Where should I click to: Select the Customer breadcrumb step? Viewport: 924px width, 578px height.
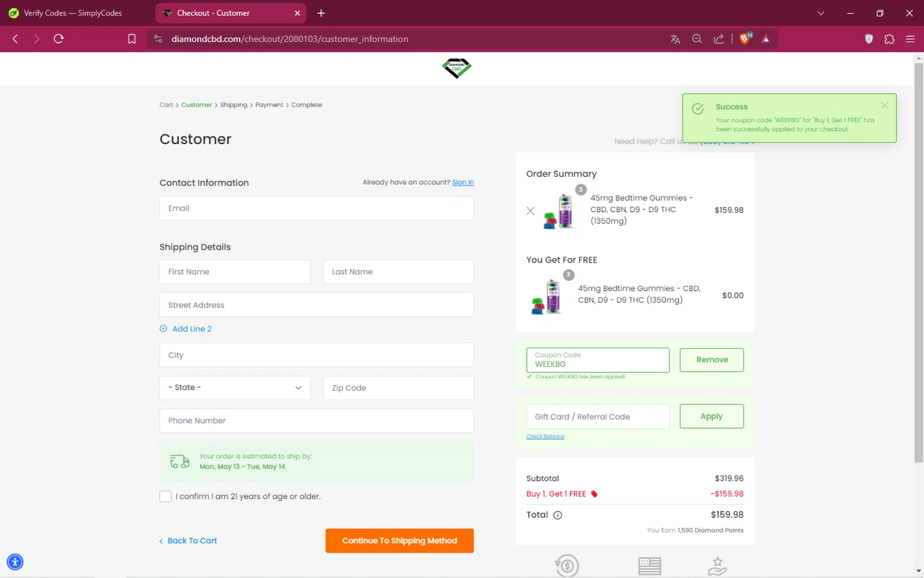point(197,105)
